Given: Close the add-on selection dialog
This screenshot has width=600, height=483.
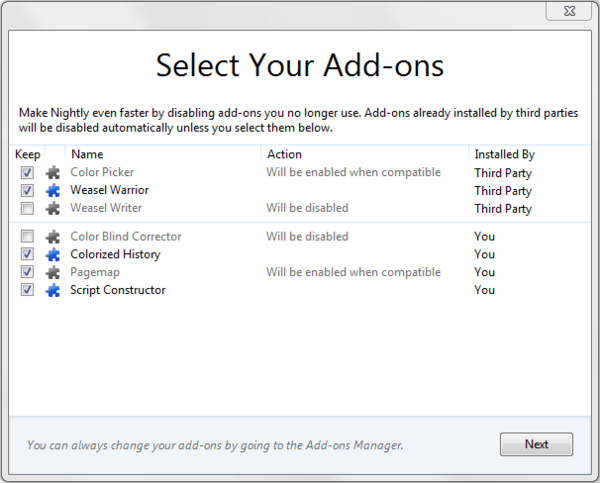Looking at the screenshot, I should click(x=566, y=13).
